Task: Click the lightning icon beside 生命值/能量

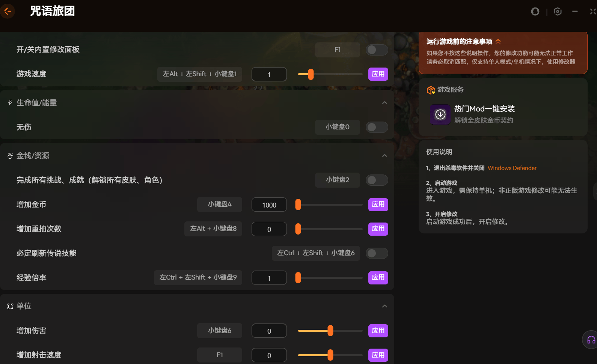Action: [10, 103]
